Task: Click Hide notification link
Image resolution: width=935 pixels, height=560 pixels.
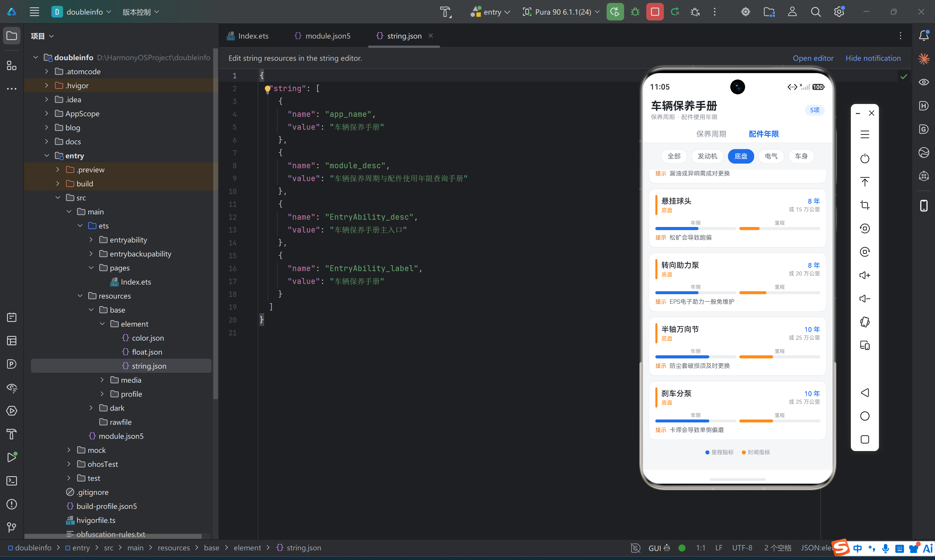Action: (x=873, y=58)
